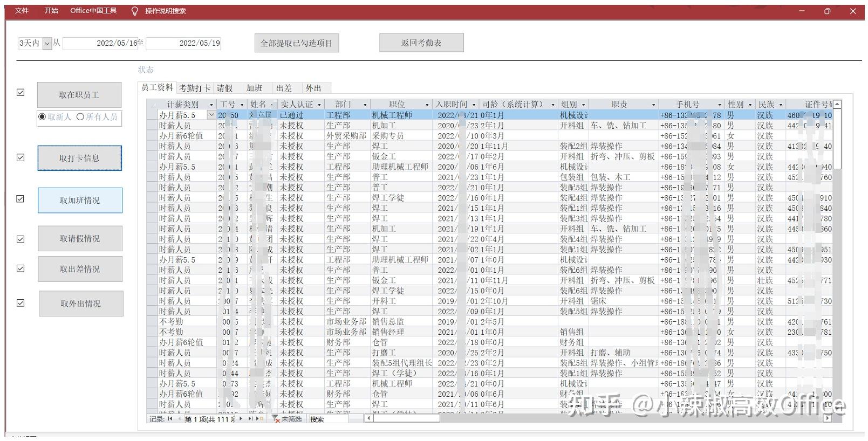Open 工号 column filter dropdown
868x441 pixels.
pos(242,105)
